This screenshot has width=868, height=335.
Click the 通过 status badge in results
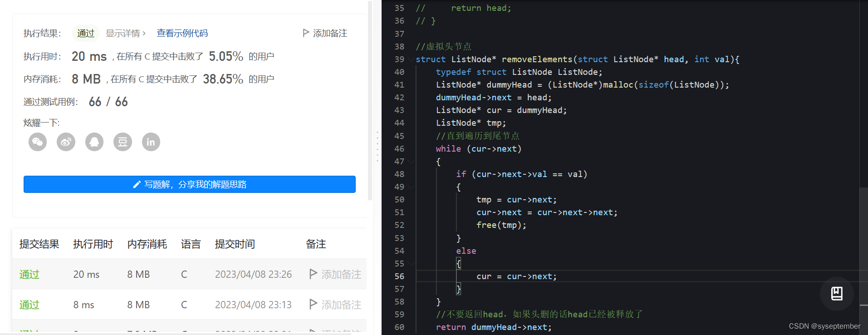(x=86, y=33)
